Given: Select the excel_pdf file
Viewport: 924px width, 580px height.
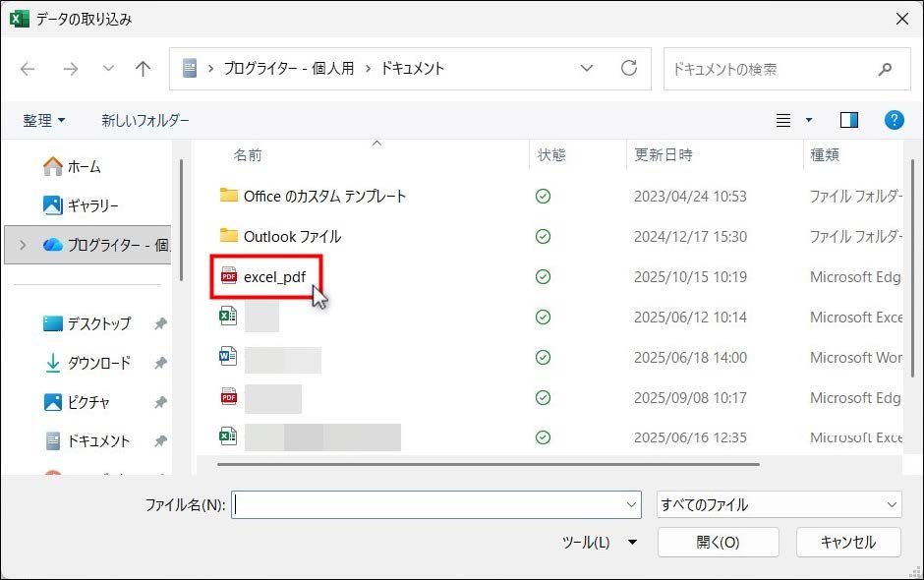Looking at the screenshot, I should click(274, 277).
